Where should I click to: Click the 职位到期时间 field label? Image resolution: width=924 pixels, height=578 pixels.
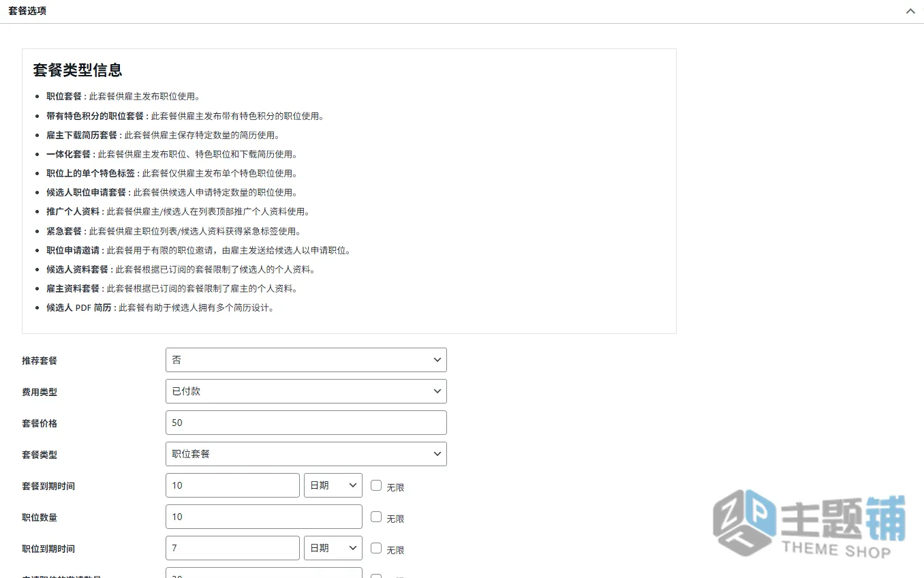48,549
